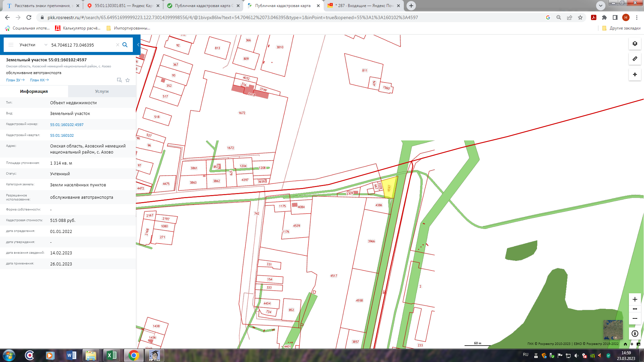Screen dimensions: 644x362
Task: Collapse the side panel with chevron
Action: pyautogui.click(x=138, y=45)
